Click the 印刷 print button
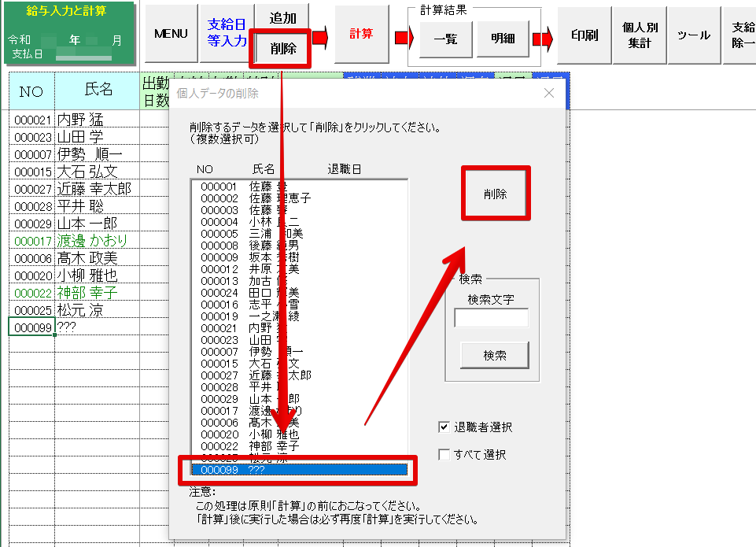 tap(585, 35)
